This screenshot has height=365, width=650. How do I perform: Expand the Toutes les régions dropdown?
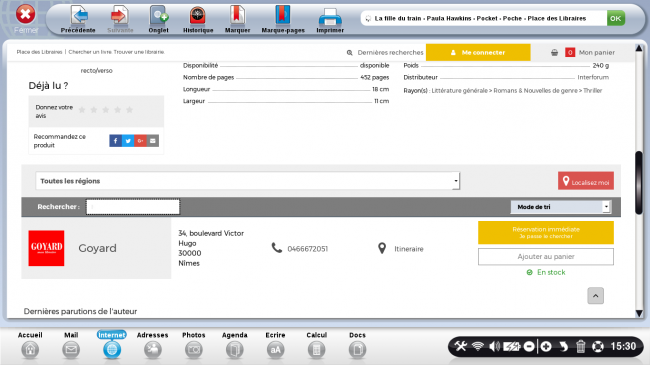(x=248, y=181)
